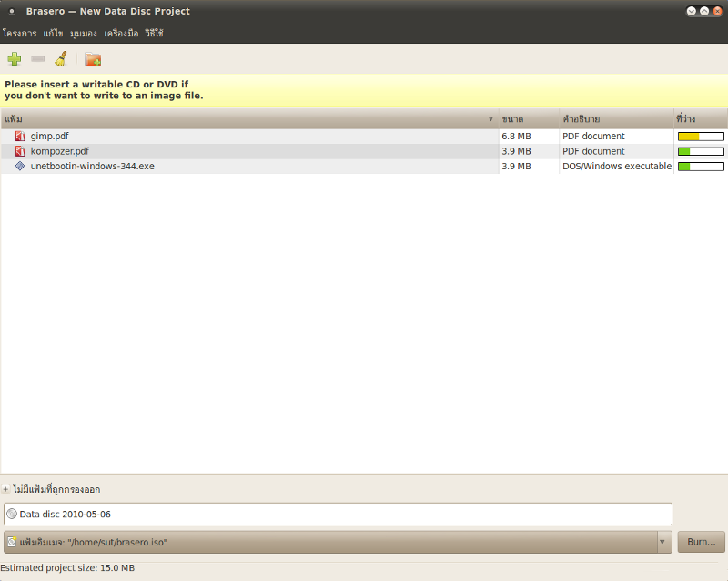Maximize the Brasero window
728x581 pixels.
pyautogui.click(x=704, y=11)
